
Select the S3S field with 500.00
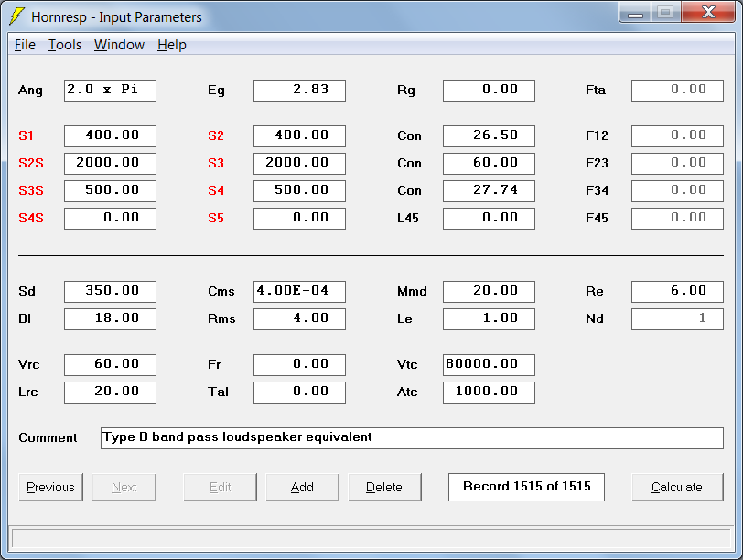pos(110,191)
